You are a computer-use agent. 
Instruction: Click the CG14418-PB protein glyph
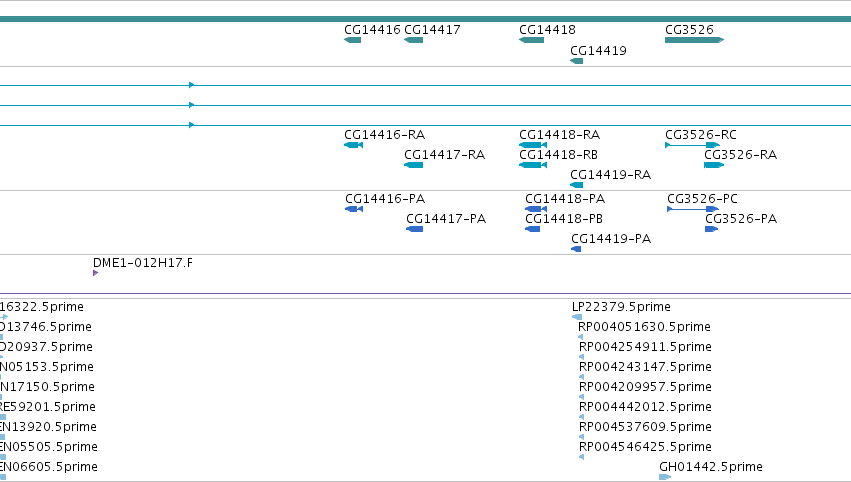coord(532,229)
